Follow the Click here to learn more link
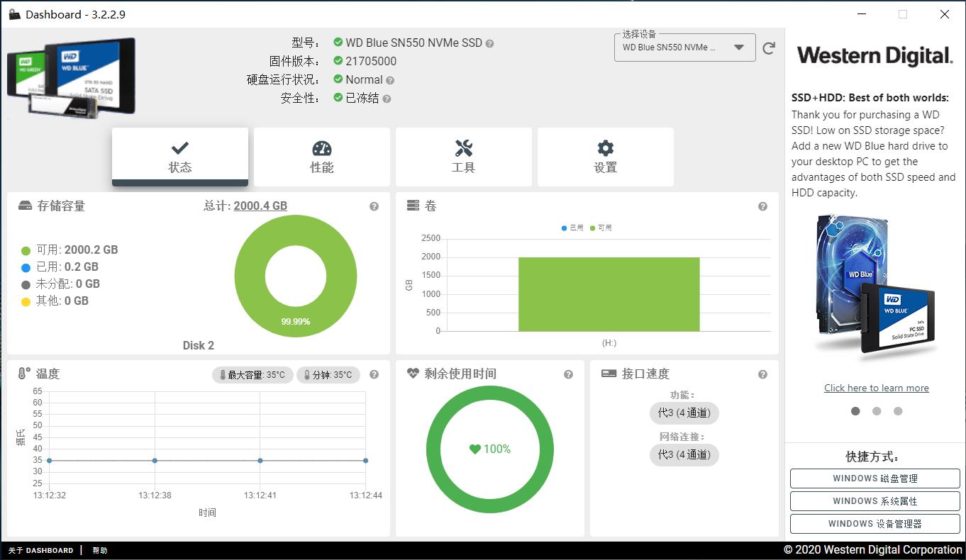966x560 pixels. pos(876,388)
